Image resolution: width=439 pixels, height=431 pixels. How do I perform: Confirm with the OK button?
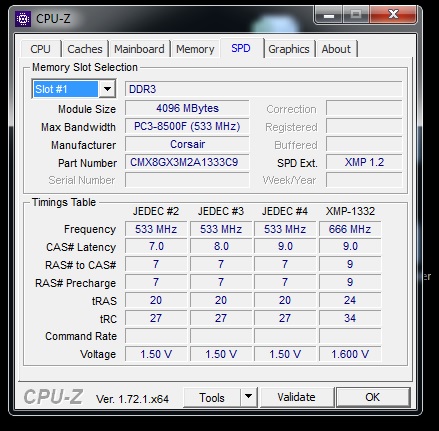click(372, 397)
